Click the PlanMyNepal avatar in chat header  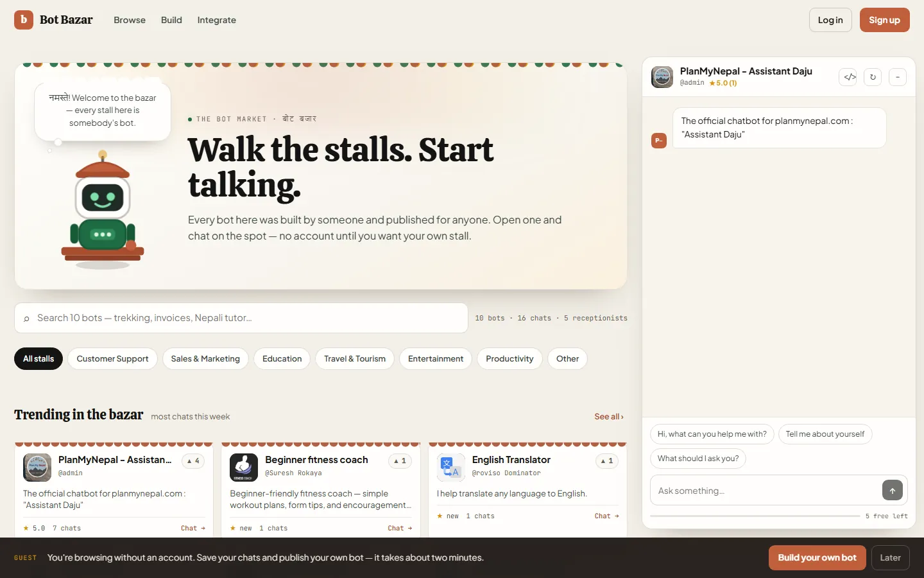[x=662, y=77]
